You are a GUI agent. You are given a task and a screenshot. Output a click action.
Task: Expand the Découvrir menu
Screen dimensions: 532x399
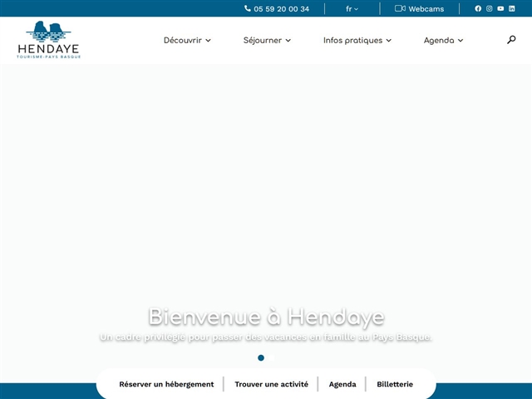187,41
